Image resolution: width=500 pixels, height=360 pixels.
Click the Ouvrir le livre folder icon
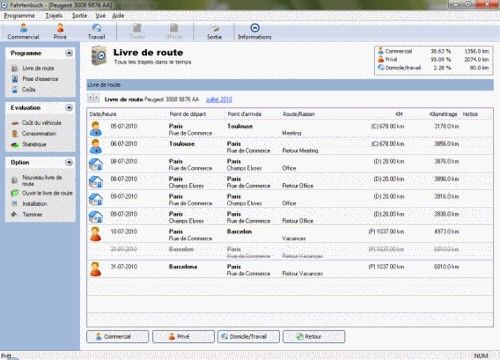click(15, 193)
